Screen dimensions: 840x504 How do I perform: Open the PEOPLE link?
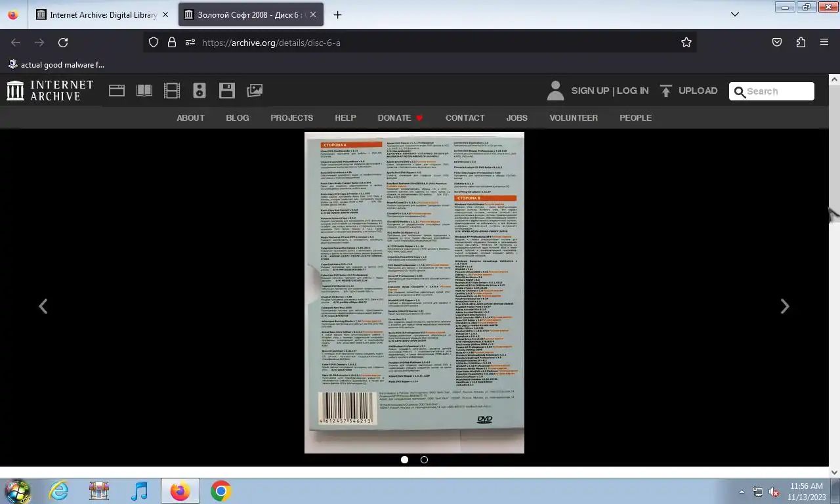635,117
